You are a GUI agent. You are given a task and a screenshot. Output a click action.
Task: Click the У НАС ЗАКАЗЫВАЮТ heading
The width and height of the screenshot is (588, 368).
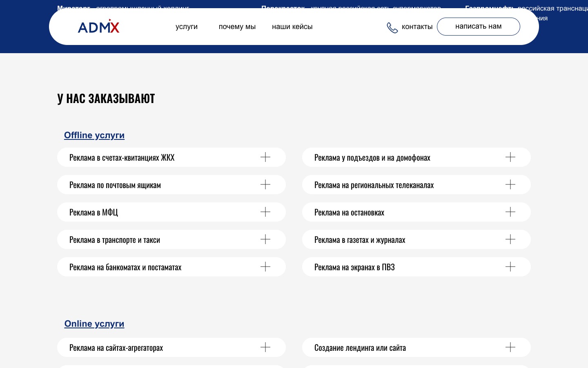[106, 99]
